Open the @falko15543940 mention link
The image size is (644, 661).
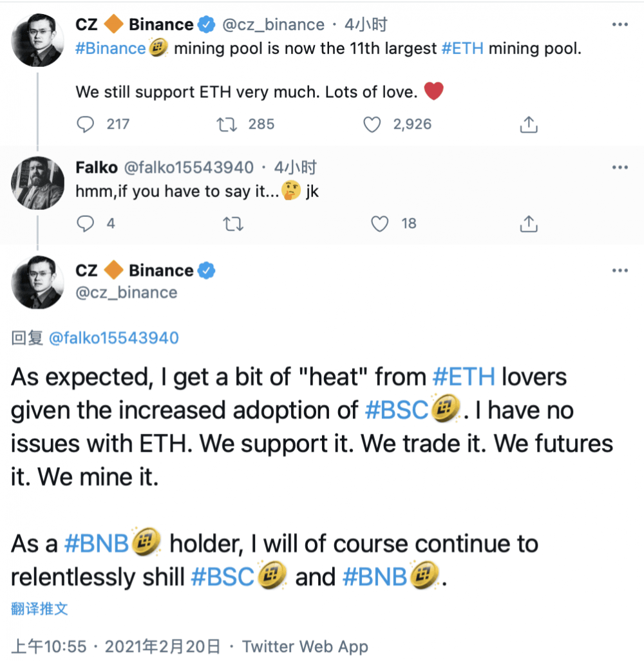(x=113, y=339)
